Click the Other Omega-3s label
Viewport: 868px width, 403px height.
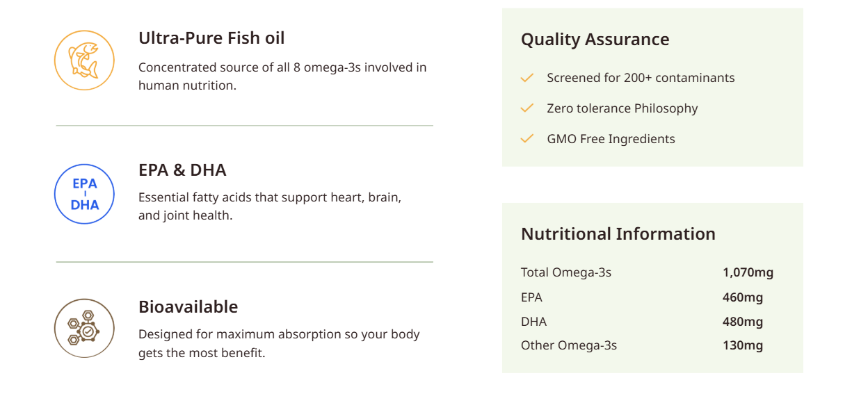(x=569, y=345)
